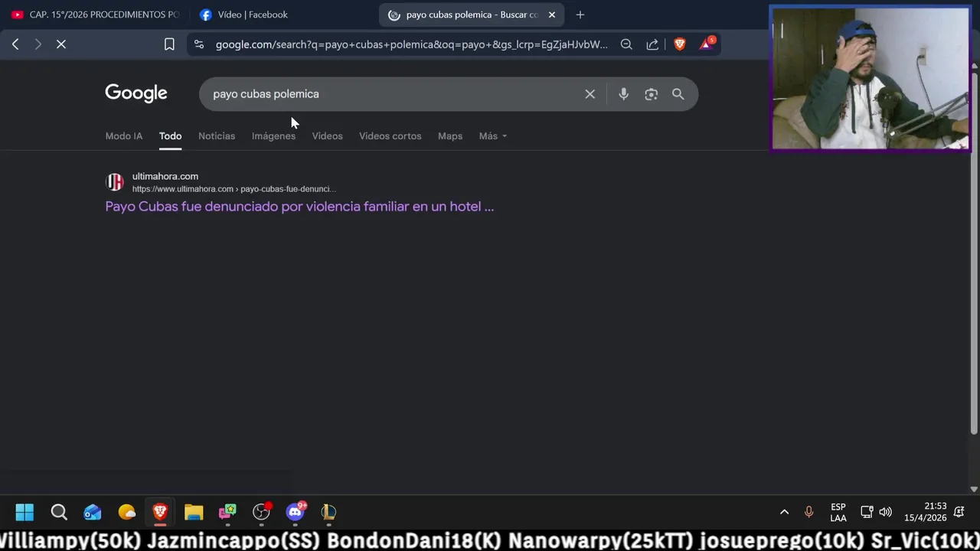The height and width of the screenshot is (551, 980).
Task: Open site information icon in address bar
Action: coord(199,44)
